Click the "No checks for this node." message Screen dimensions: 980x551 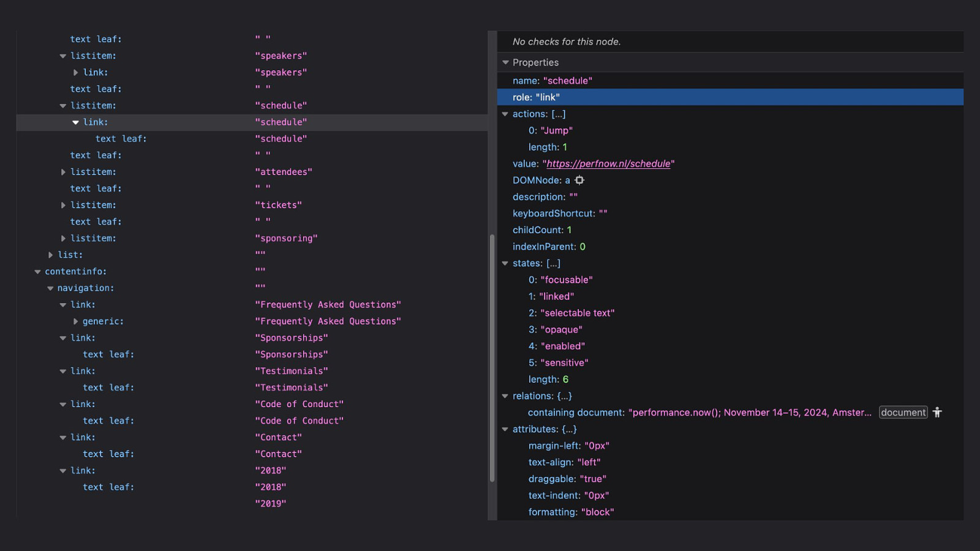pos(567,42)
